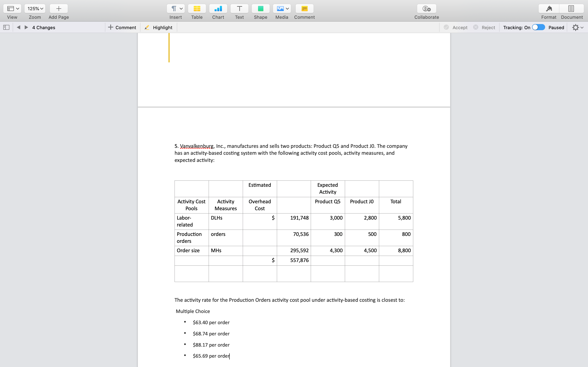Insert a chart into the document
The image size is (588, 367).
pyautogui.click(x=218, y=9)
